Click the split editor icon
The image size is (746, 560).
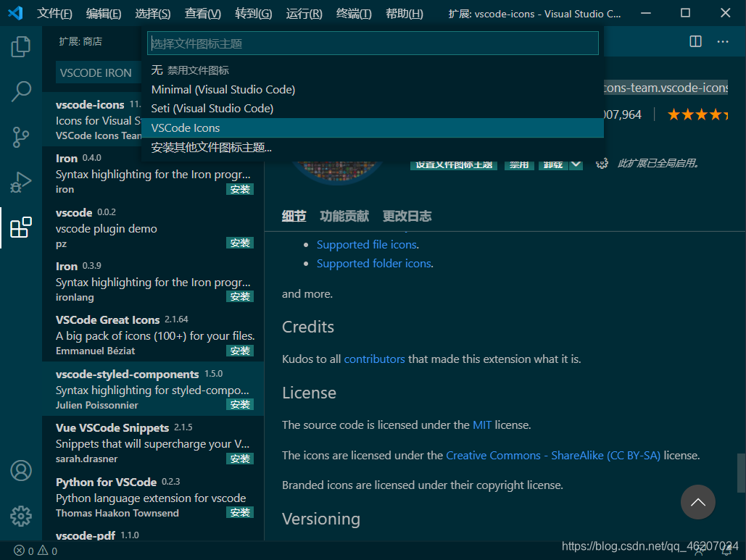pyautogui.click(x=695, y=41)
